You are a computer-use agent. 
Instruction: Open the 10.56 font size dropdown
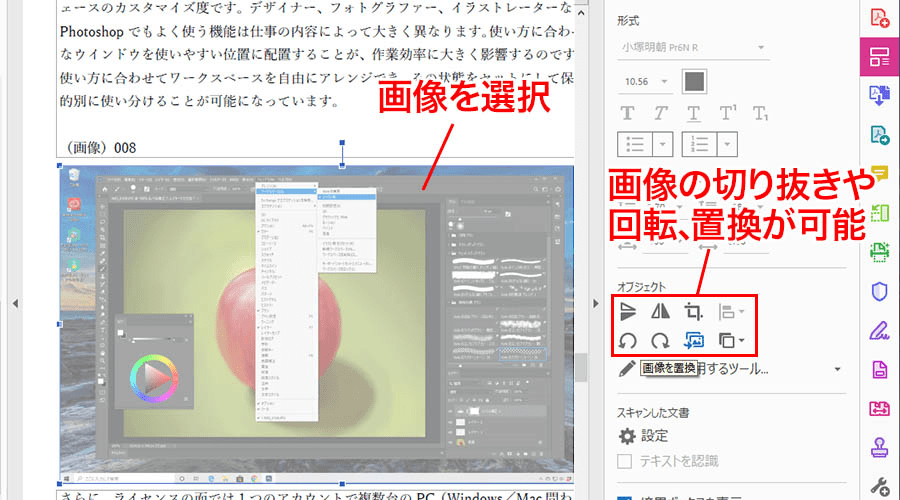[x=645, y=82]
